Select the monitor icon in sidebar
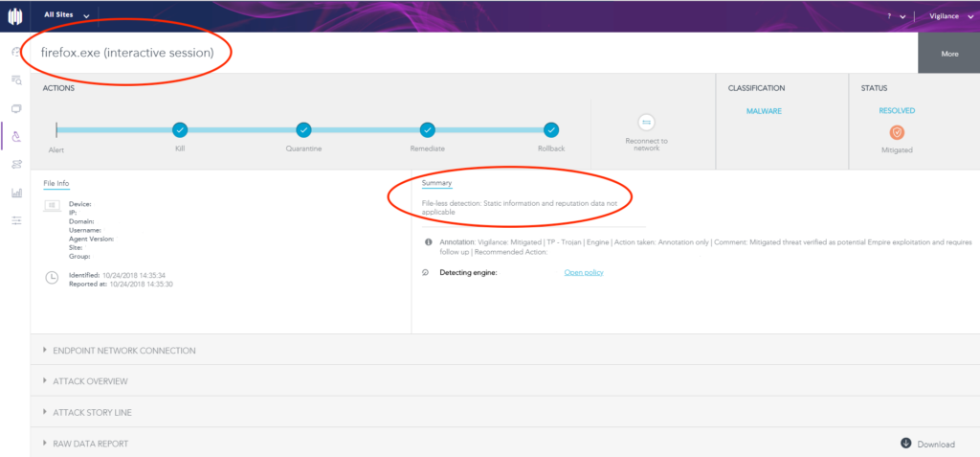This screenshot has height=457, width=980. point(16,108)
